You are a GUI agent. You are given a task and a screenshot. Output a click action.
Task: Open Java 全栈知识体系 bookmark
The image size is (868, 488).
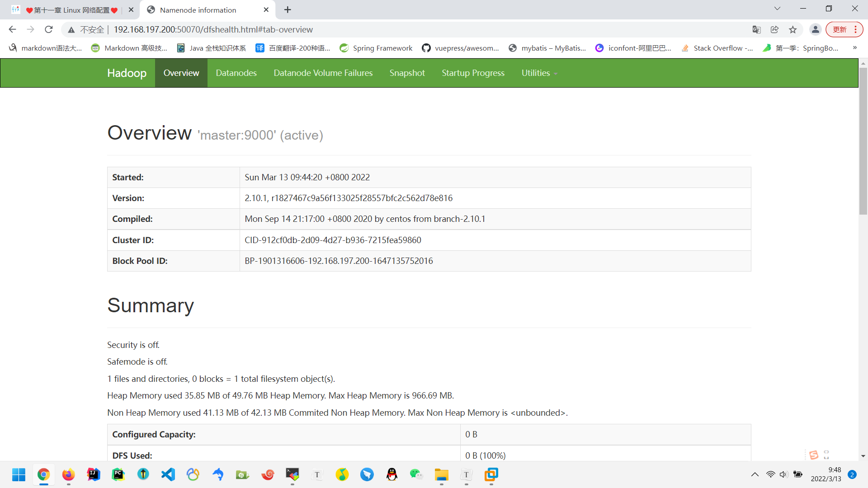(x=212, y=48)
